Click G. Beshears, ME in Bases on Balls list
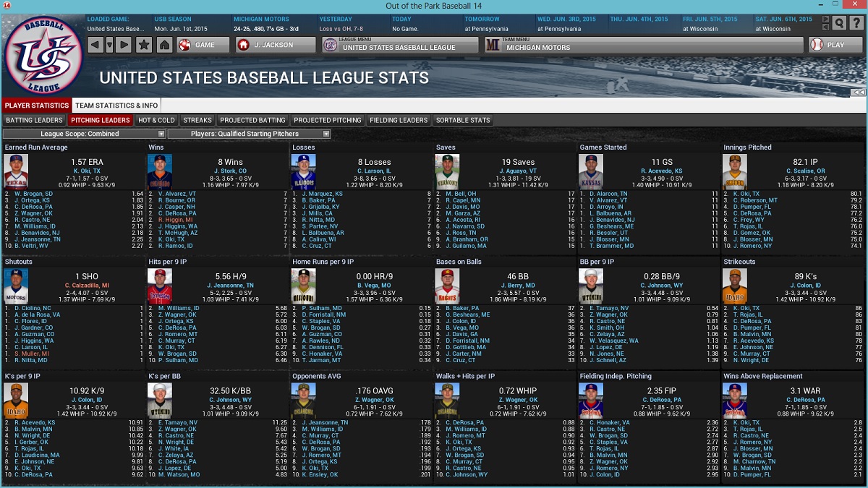Viewport: 868px width, 488px height. [467, 314]
